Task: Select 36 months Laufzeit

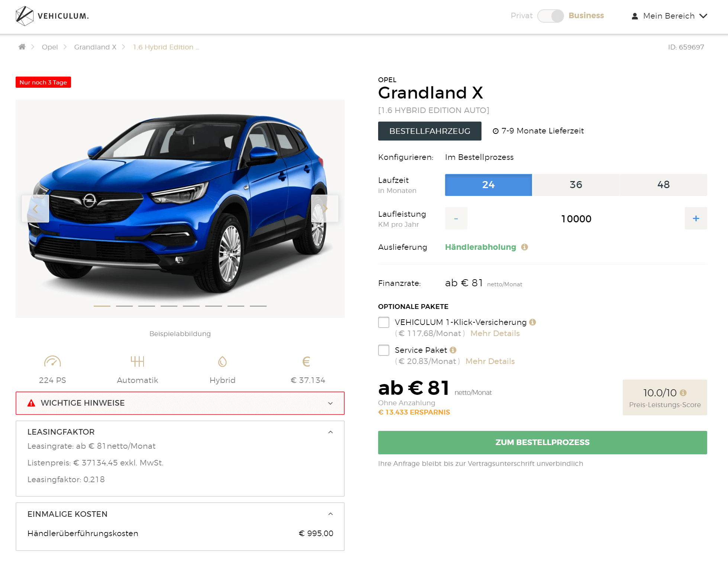Action: pos(576,185)
